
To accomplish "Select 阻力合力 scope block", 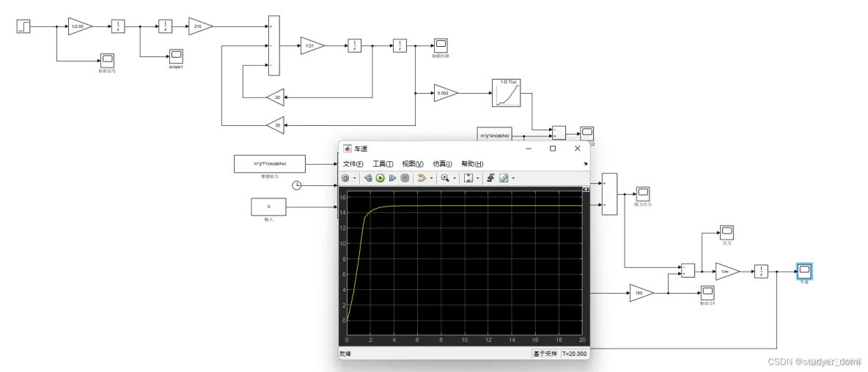I will tap(643, 194).
